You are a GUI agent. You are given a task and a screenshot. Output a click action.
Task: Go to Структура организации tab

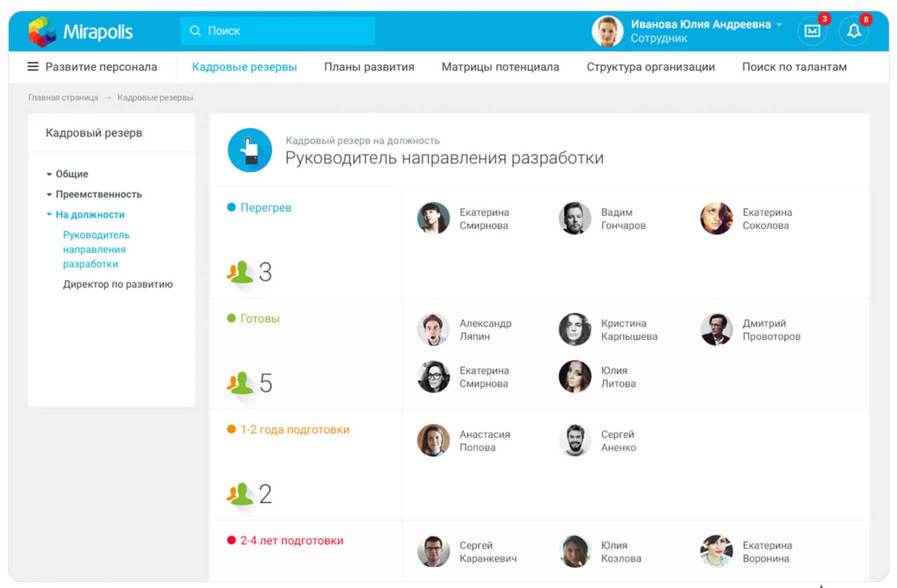[651, 67]
